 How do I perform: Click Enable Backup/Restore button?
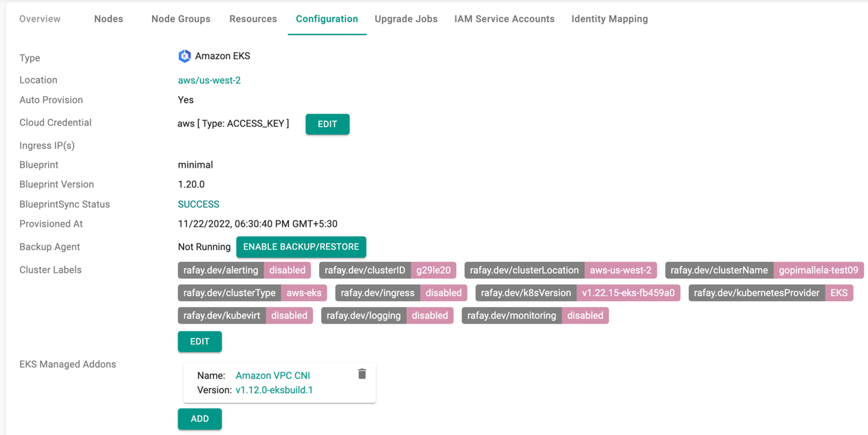coord(301,247)
